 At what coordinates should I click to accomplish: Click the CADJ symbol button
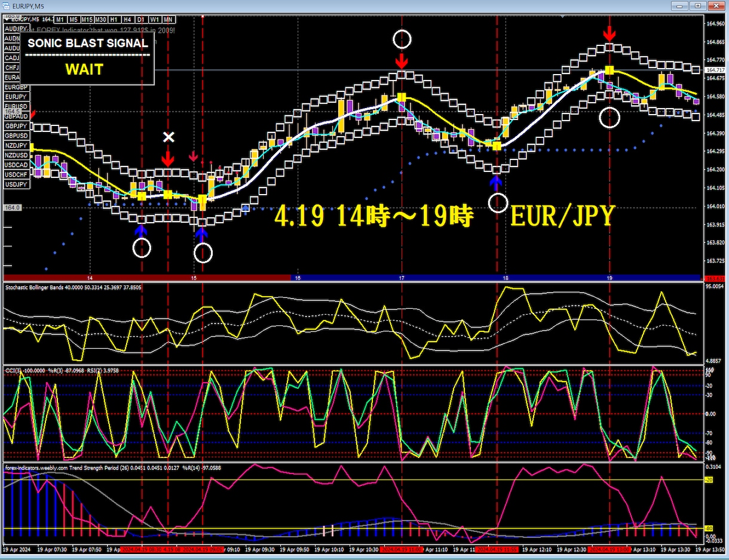12,58
